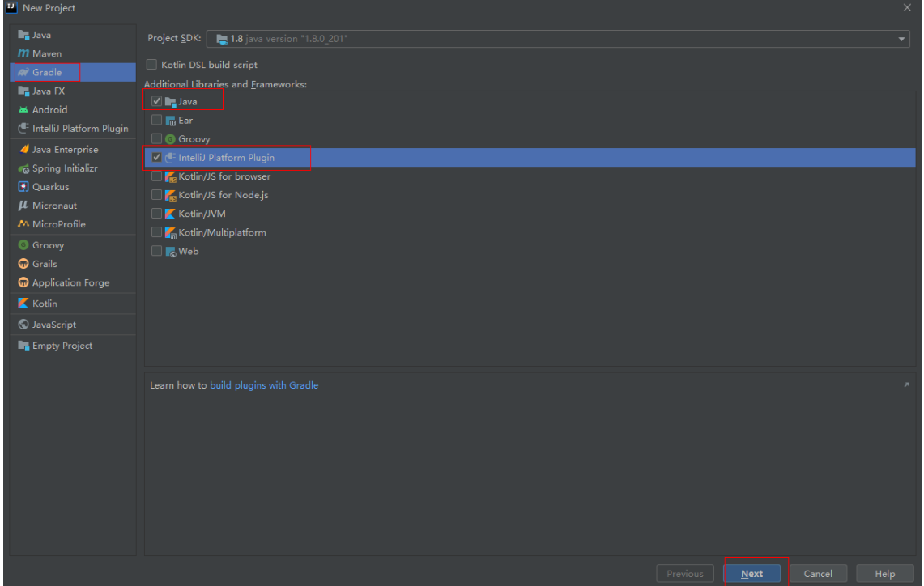Click the Kotlin logo icon in sidebar
The image size is (924, 586).
(23, 304)
